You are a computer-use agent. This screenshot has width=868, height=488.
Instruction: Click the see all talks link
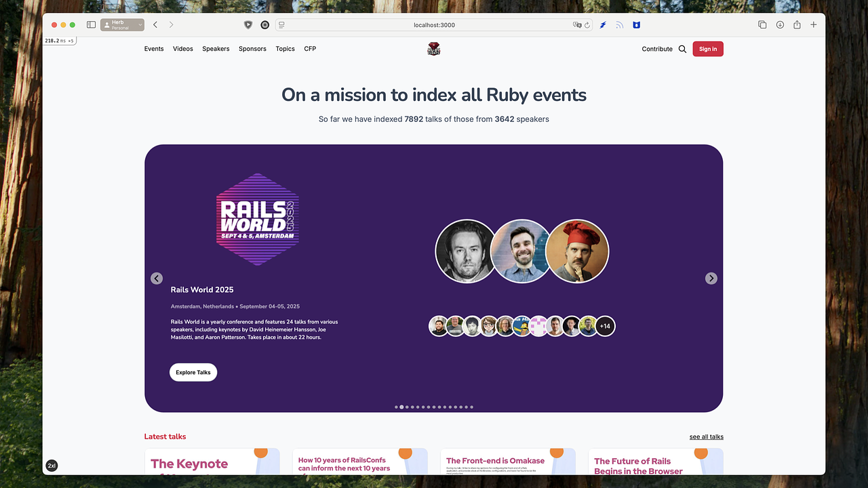[x=707, y=437]
